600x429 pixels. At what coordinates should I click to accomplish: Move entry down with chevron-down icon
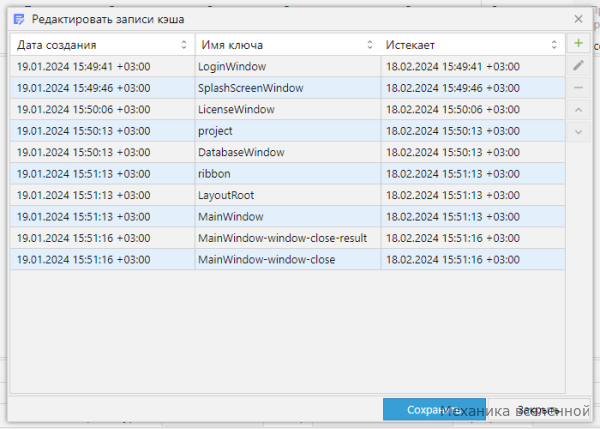click(578, 132)
